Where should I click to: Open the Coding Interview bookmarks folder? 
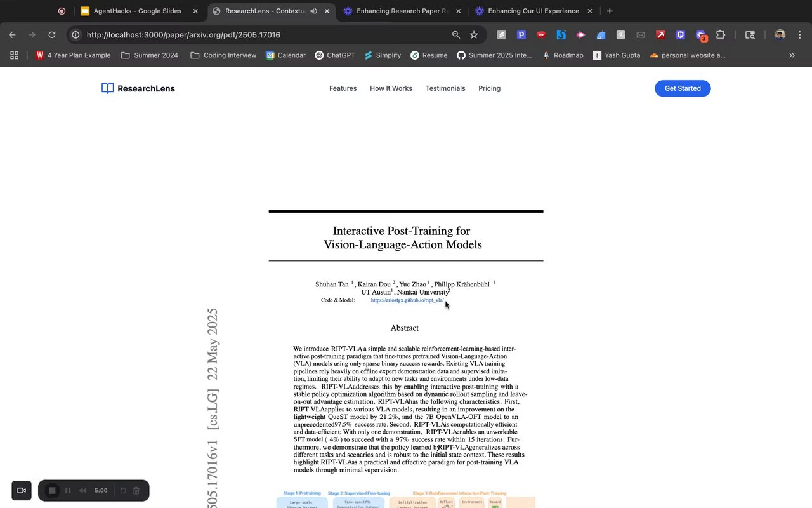[x=223, y=55]
